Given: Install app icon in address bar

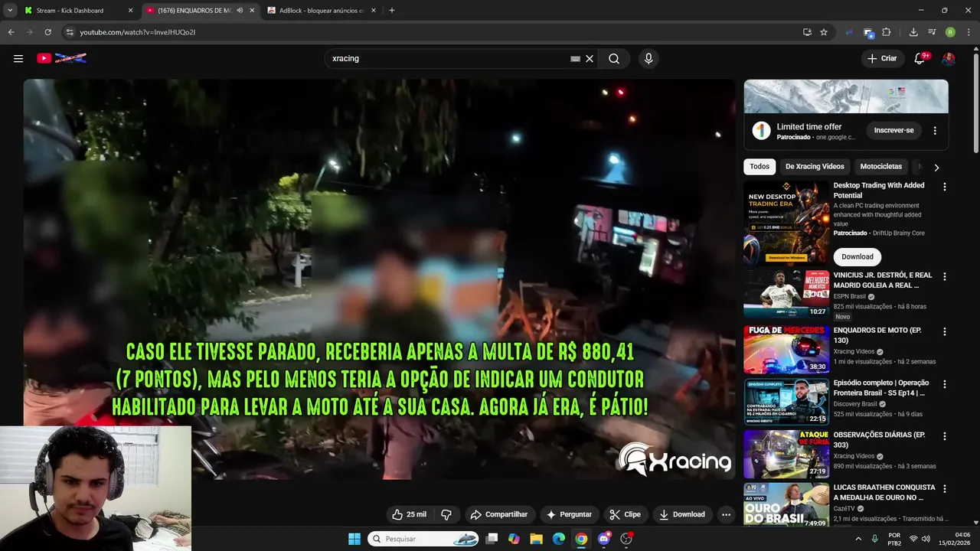Looking at the screenshot, I should click(x=807, y=32).
